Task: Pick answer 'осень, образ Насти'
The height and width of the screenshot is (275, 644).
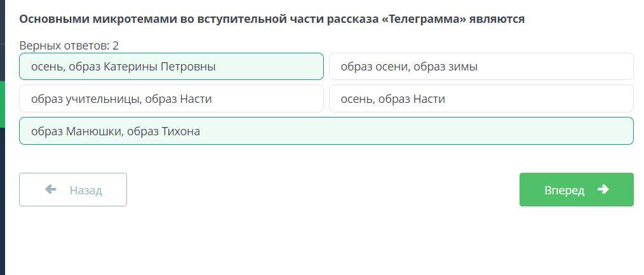Action: [481, 99]
